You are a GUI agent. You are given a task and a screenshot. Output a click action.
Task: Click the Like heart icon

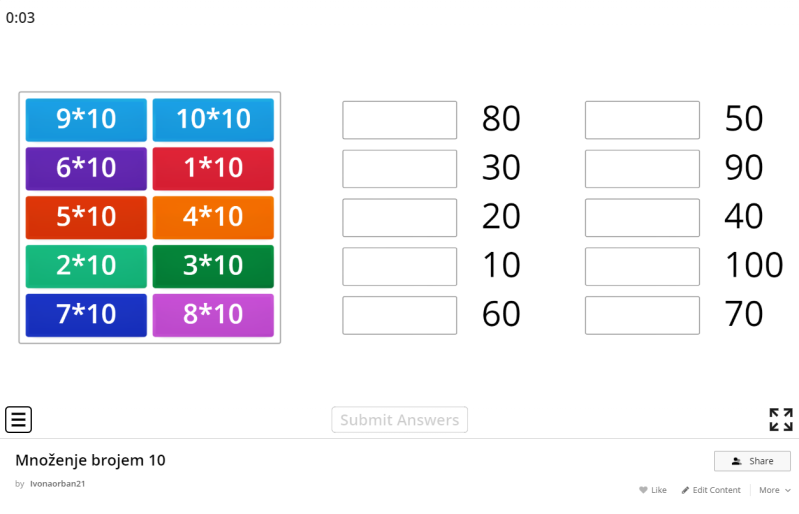pyautogui.click(x=644, y=490)
